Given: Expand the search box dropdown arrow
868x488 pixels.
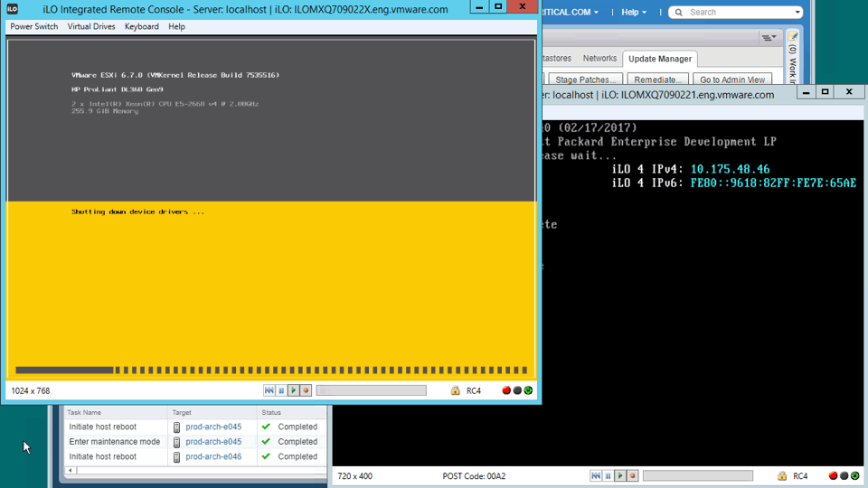Looking at the screenshot, I should coord(797,13).
